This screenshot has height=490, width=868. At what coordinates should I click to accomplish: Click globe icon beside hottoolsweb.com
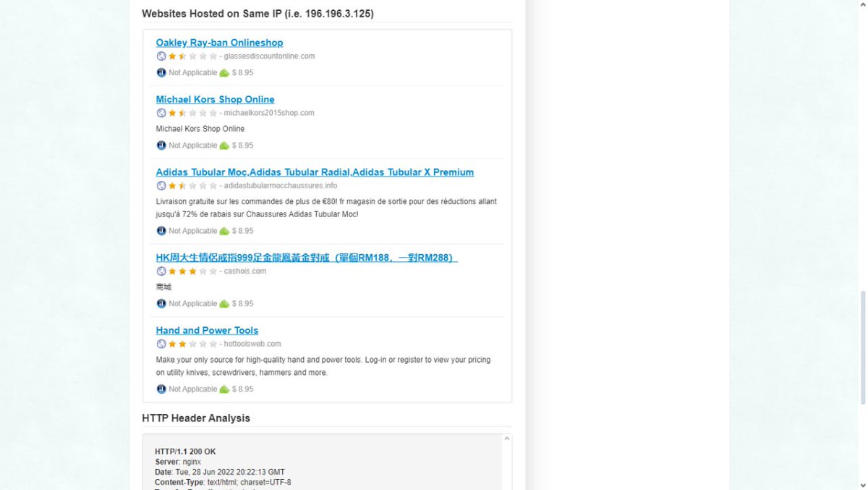click(x=161, y=344)
